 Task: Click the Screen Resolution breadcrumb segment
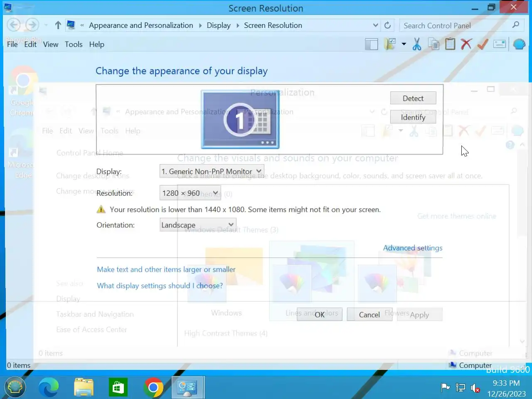pos(273,25)
